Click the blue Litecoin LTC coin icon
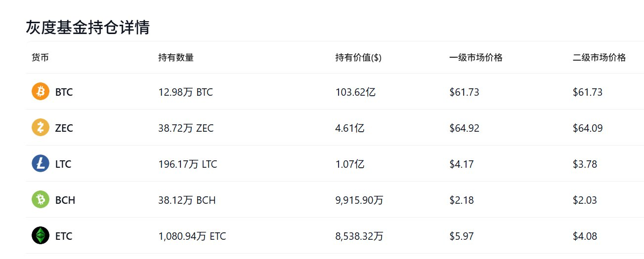 coord(41,164)
